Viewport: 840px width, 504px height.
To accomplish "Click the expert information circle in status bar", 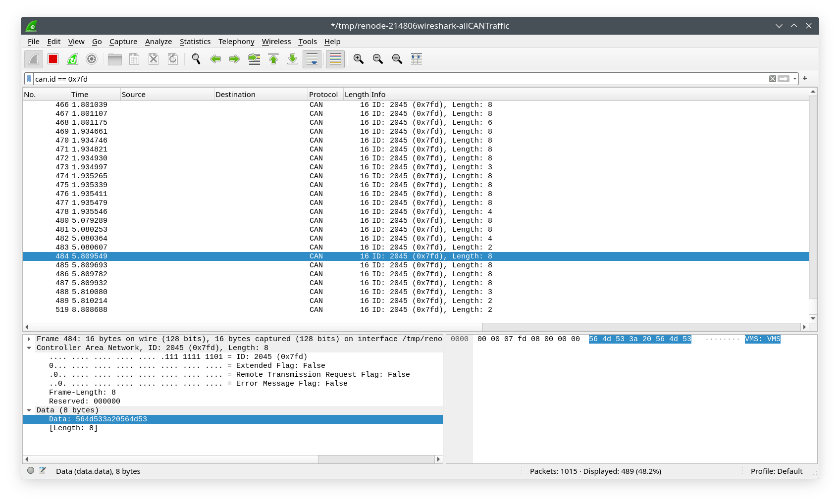I will pos(31,470).
